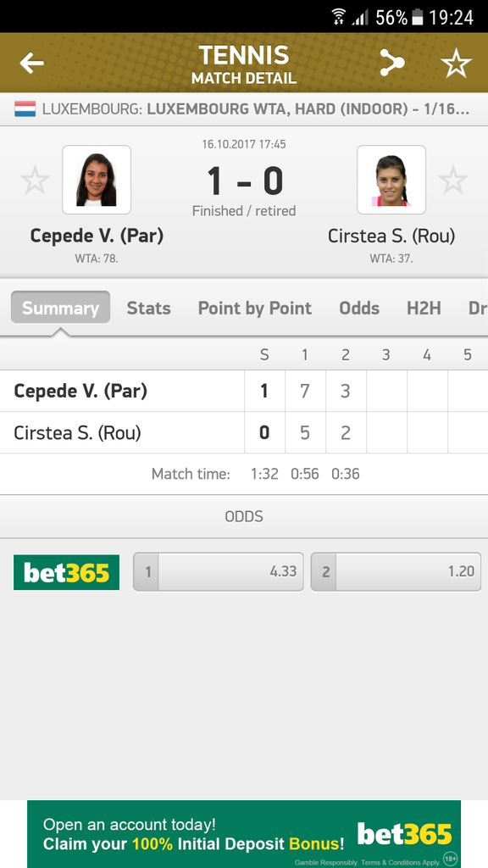This screenshot has height=868, width=488.
Task: Open the bet365 banner advertisement
Action: click(244, 834)
